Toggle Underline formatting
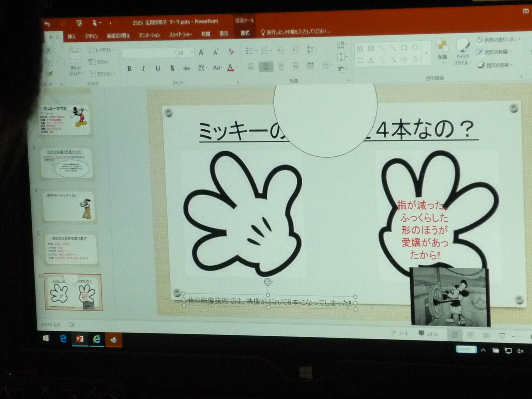The image size is (532, 399). [158, 68]
